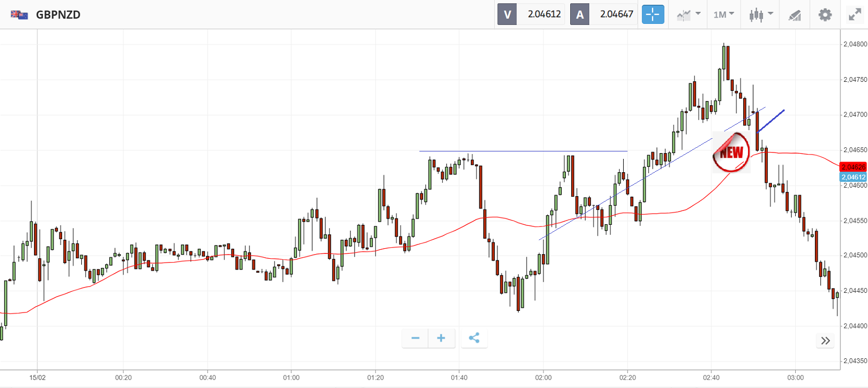Expand chart to fullscreen
This screenshot has width=868, height=388.
(x=854, y=14)
